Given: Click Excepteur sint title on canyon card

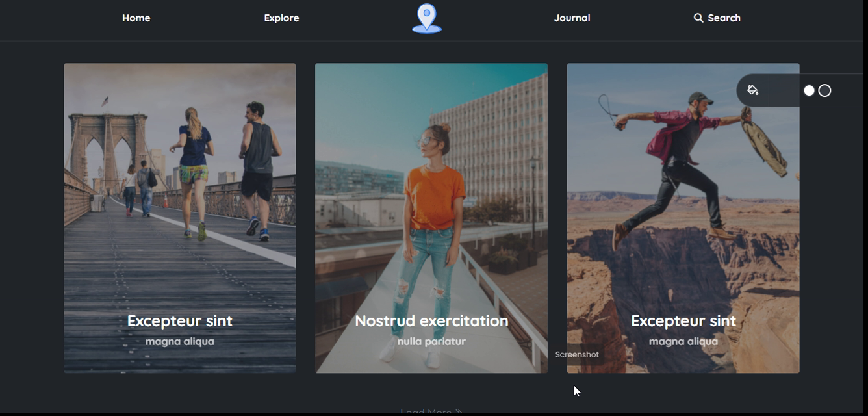Looking at the screenshot, I should click(x=683, y=320).
